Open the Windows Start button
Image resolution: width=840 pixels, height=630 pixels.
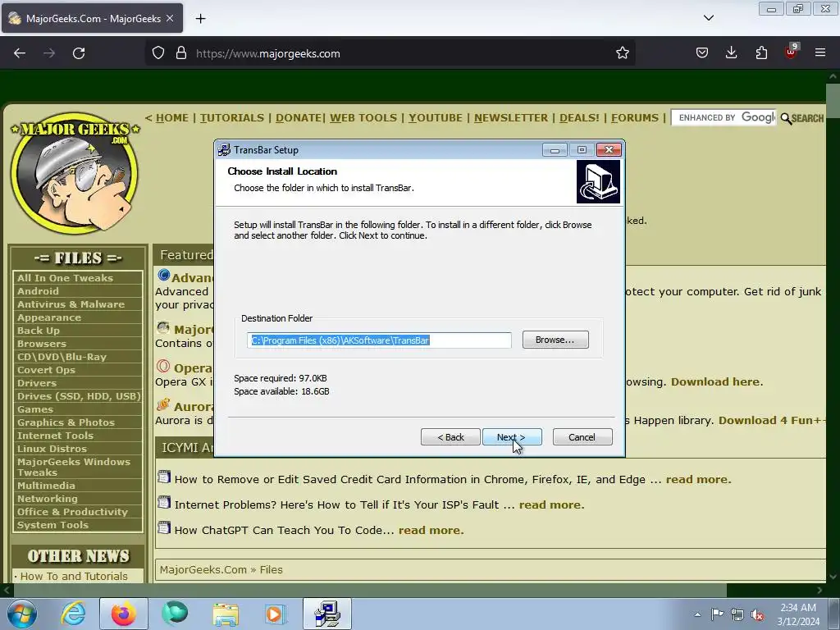pos(21,614)
